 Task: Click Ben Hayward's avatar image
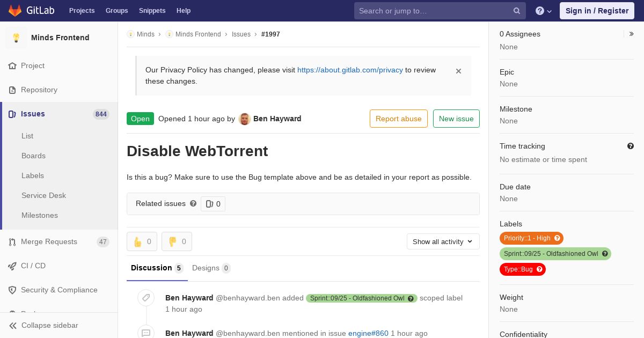click(245, 119)
